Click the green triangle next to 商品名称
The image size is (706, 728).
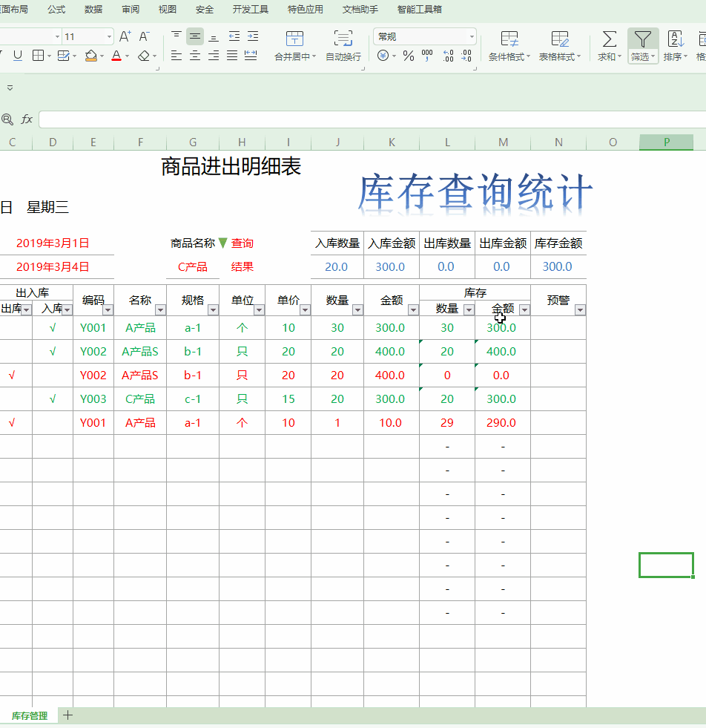tap(222, 243)
